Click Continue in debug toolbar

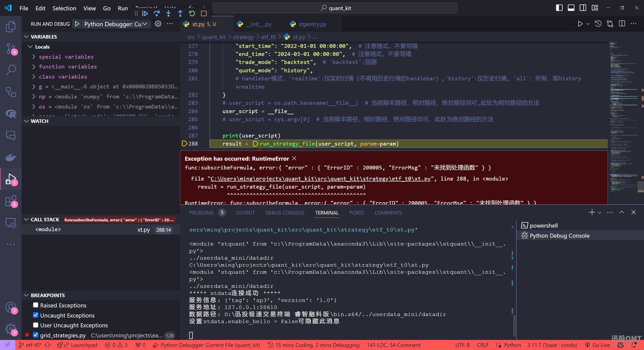tap(145, 13)
